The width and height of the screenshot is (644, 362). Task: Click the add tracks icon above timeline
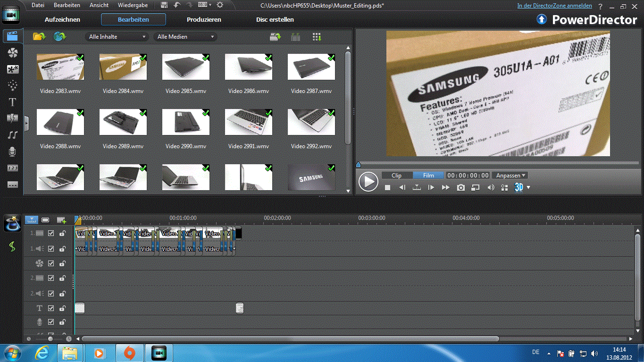pyautogui.click(x=61, y=220)
